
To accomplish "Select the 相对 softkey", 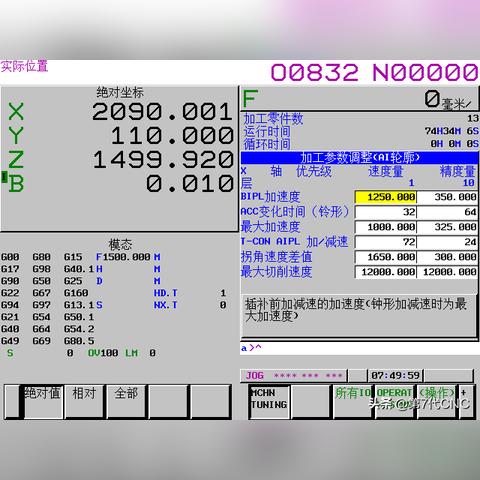I will point(84,402).
